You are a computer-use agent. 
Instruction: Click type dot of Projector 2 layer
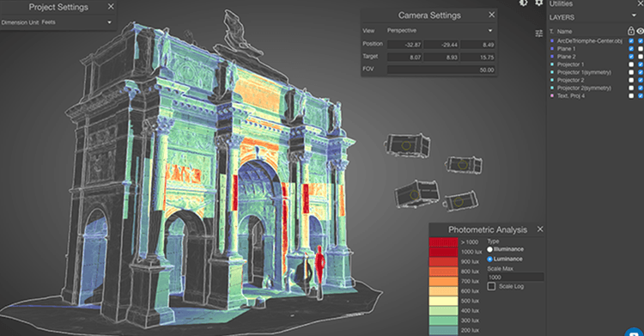coord(552,80)
